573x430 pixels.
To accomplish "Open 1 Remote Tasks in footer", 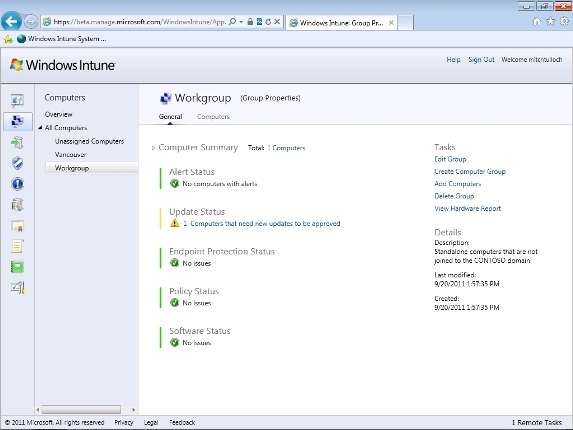I will tap(537, 422).
